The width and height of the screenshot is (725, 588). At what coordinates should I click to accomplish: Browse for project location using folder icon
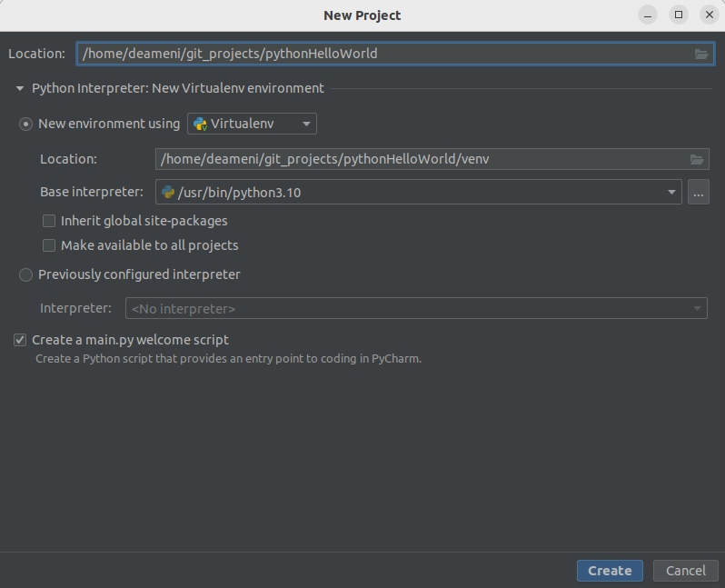(x=700, y=54)
